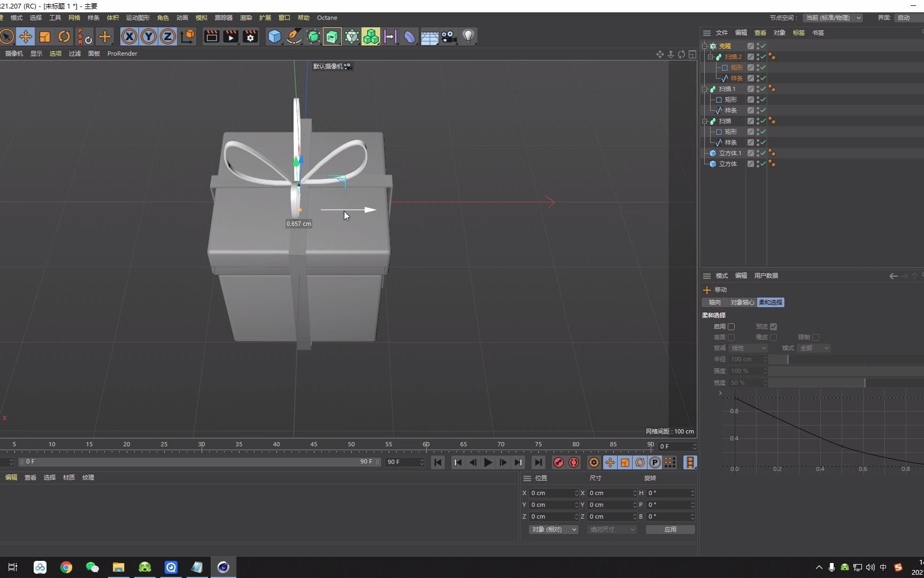Image resolution: width=924 pixels, height=578 pixels.
Task: Open the 运动图形 menu
Action: click(x=138, y=18)
